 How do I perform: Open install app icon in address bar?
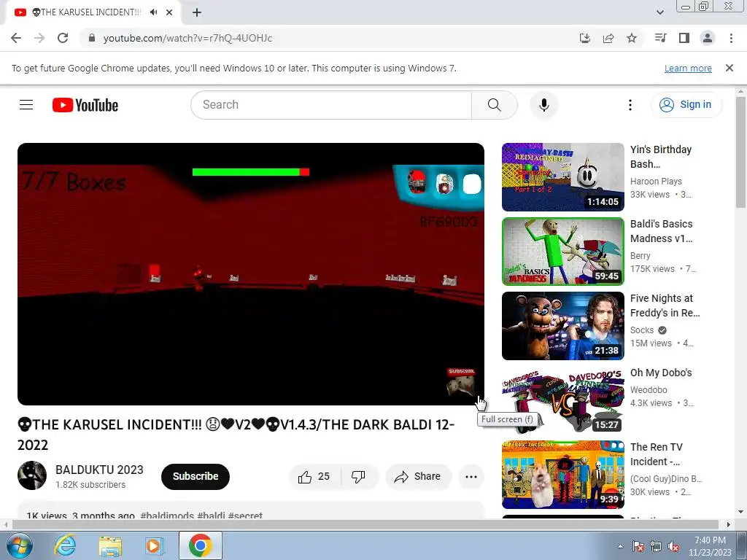584,38
